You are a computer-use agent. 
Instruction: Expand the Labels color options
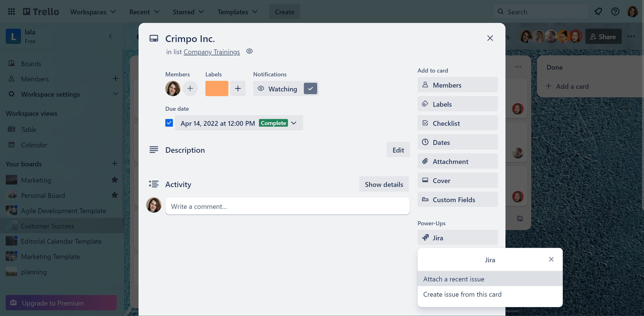238,88
